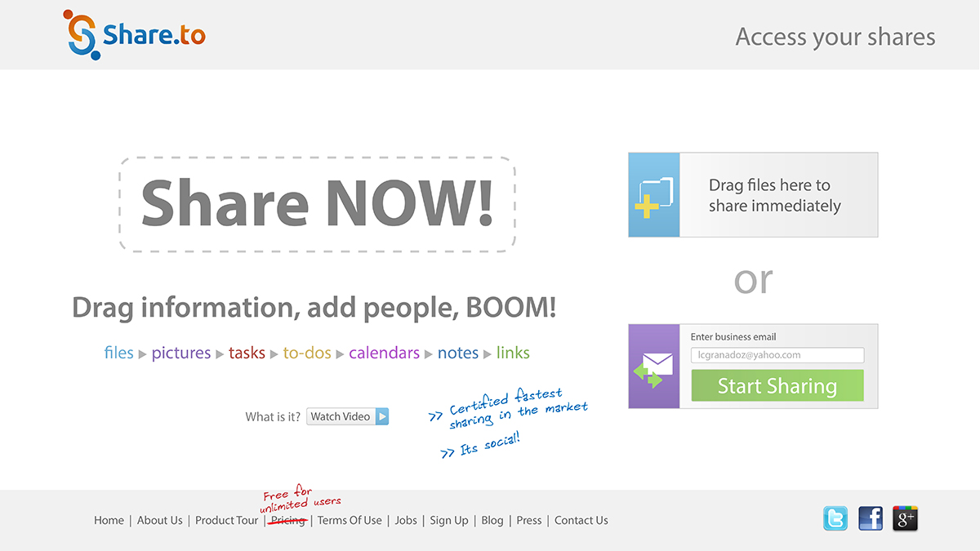The height and width of the screenshot is (551, 980).
Task: Click the Contact Us link
Action: pos(581,520)
